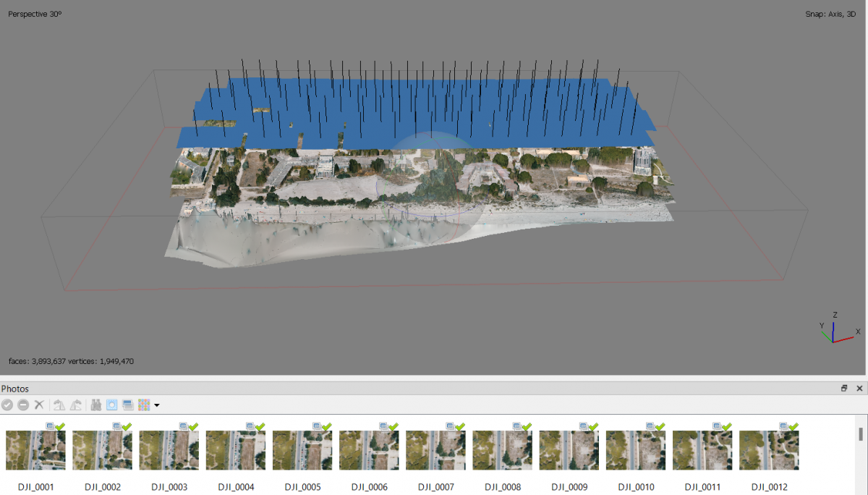The width and height of the screenshot is (868, 495).
Task: Select the DJI_0005 photo thumbnail
Action: [302, 450]
